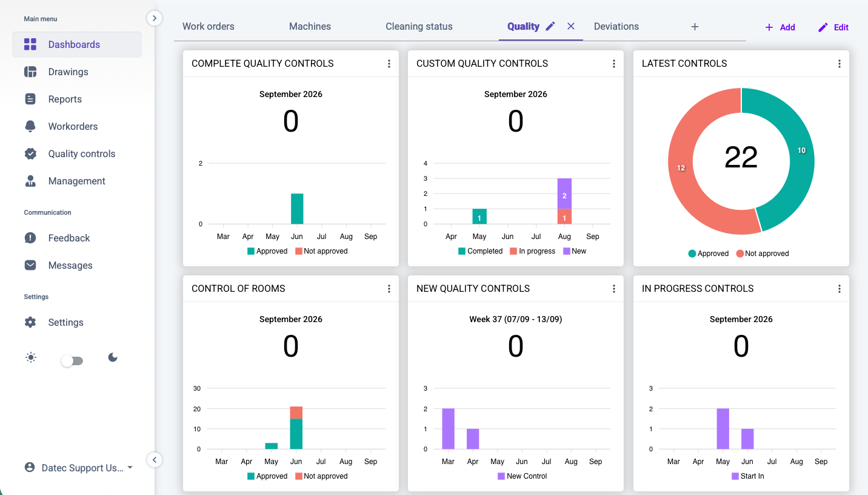Click the Reports document icon
The width and height of the screenshot is (868, 495).
[x=30, y=99]
